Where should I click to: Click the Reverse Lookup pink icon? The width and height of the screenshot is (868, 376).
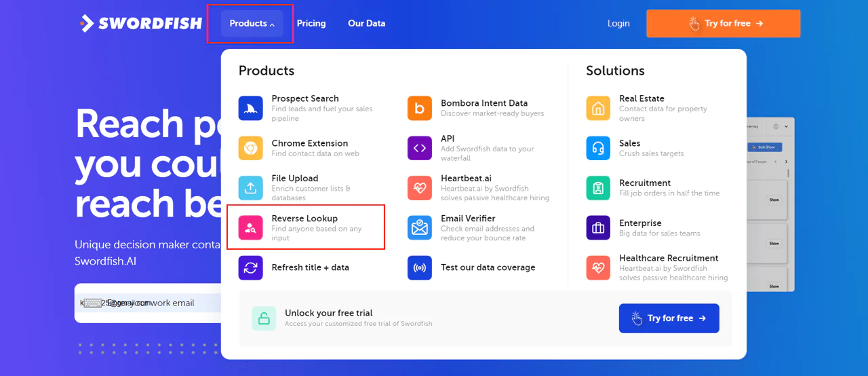251,228
